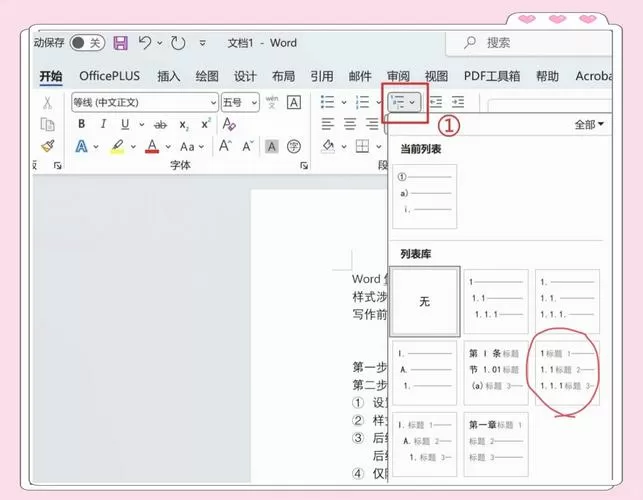Screen dimensions: 643x500
Task: Click the Bullets list icon
Action: pos(327,102)
